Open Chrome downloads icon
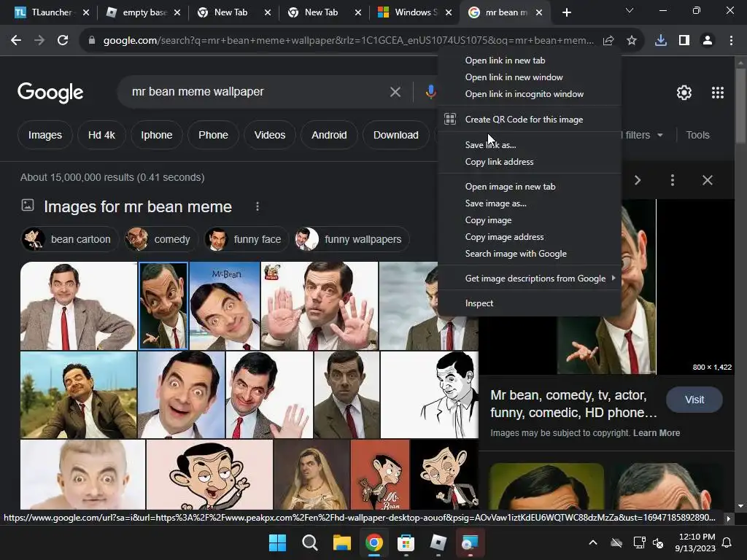747x560 pixels. click(661, 41)
